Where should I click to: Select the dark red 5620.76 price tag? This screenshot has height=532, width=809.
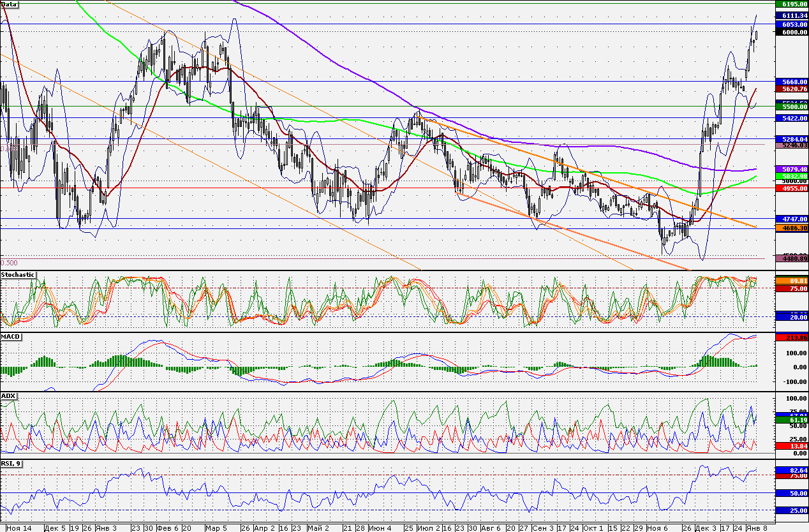[791, 89]
